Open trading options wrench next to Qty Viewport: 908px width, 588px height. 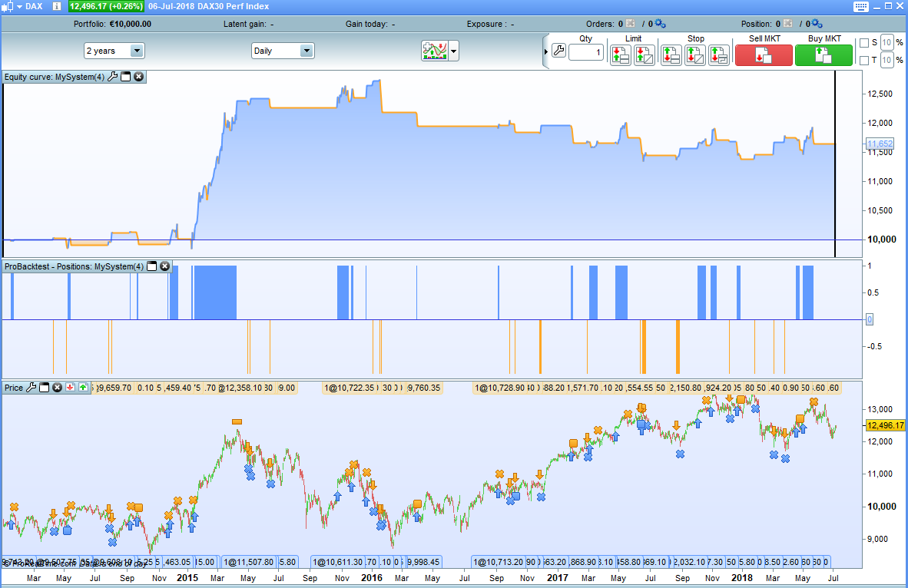(558, 51)
